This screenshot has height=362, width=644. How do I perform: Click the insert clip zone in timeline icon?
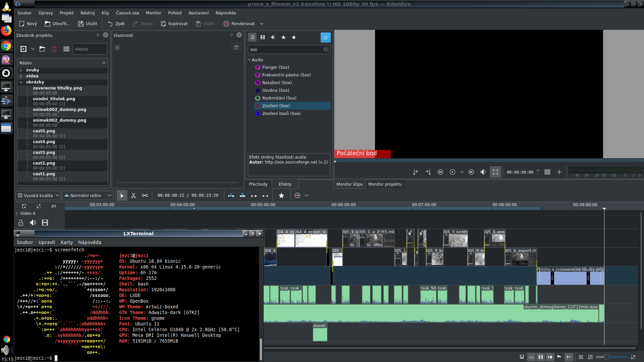(x=231, y=195)
